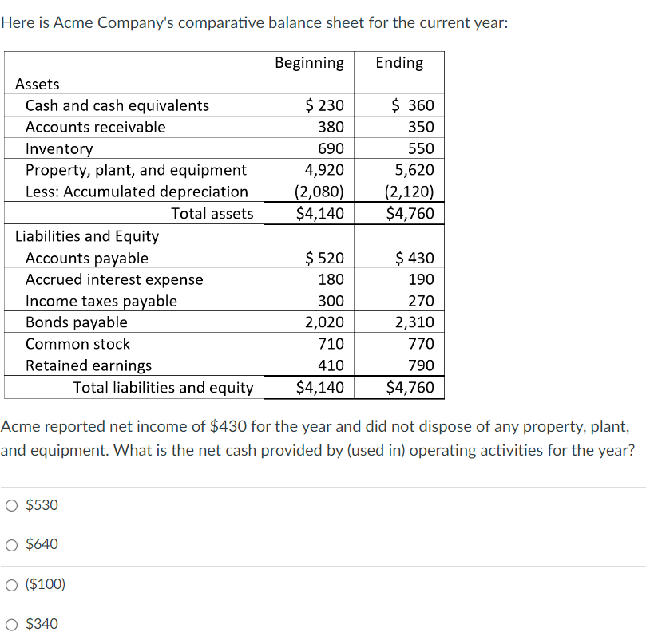Click the Total liabilities and equity label
The image size is (646, 644).
coord(164,387)
